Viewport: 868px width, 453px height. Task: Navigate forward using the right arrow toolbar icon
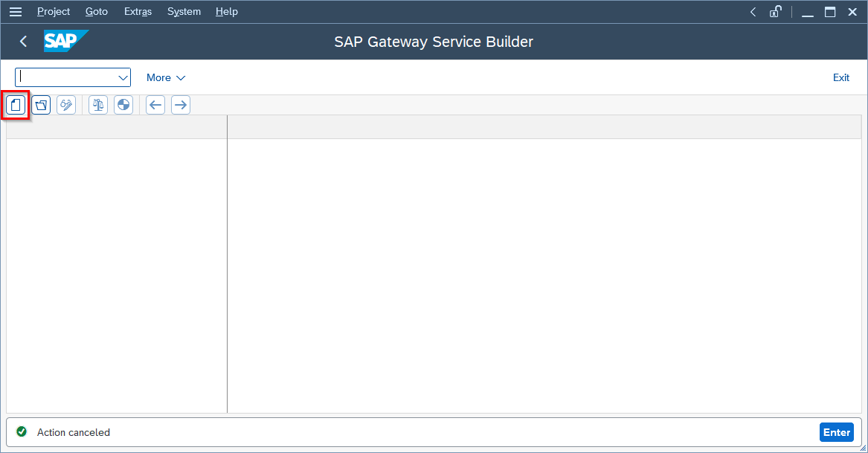180,104
